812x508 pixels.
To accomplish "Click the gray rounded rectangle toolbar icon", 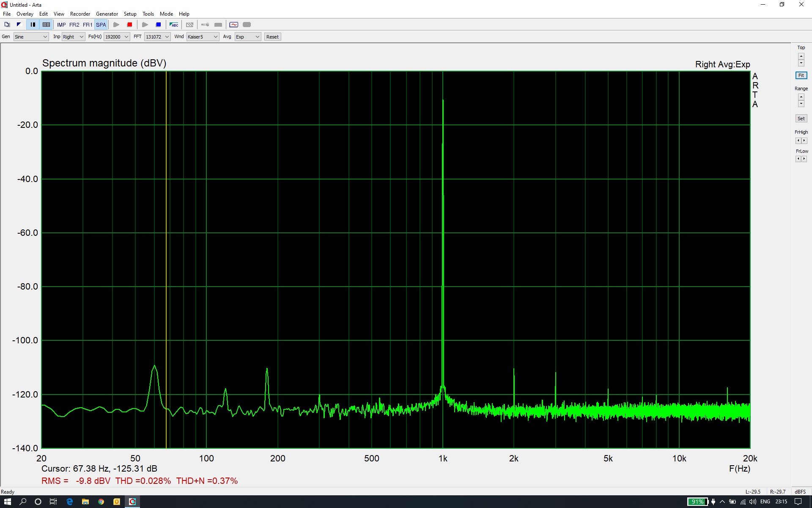I will point(247,25).
